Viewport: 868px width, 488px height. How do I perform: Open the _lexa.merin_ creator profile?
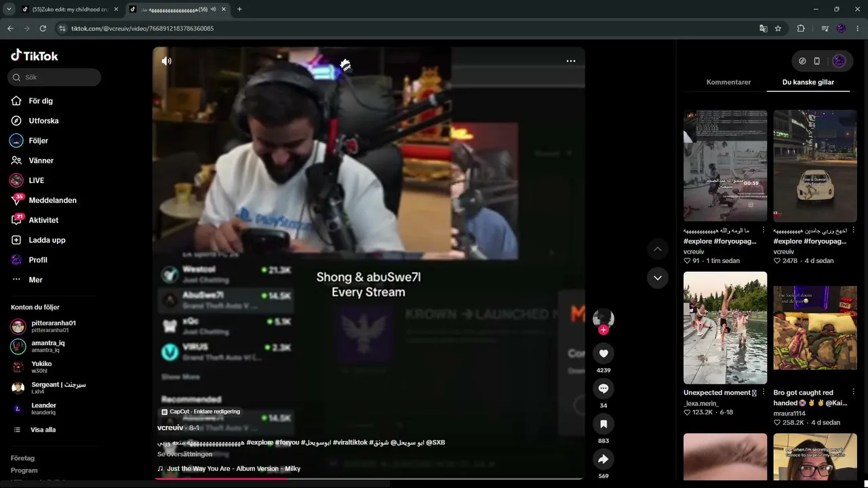(x=701, y=403)
